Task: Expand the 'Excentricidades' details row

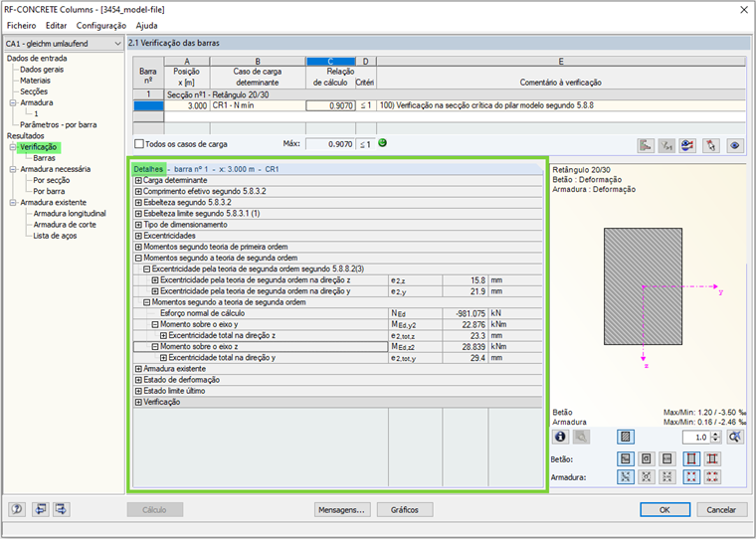Action: pyautogui.click(x=138, y=236)
